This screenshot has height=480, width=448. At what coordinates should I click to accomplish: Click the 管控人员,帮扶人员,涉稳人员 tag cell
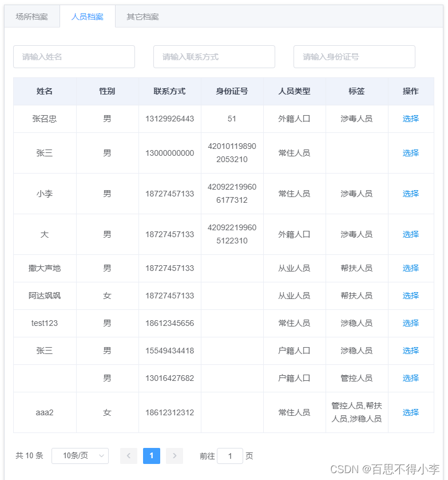point(357,412)
